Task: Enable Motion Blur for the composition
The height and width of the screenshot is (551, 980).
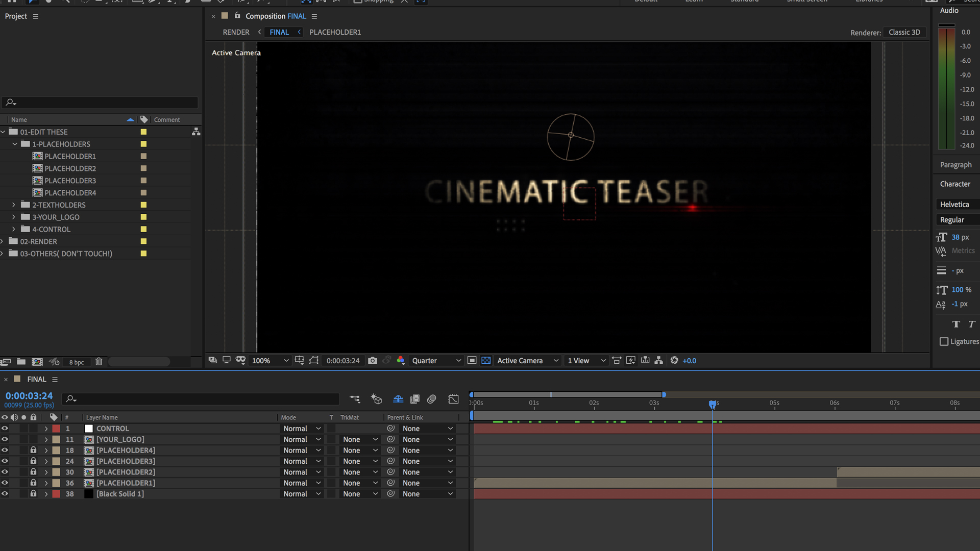Action: [x=431, y=399]
